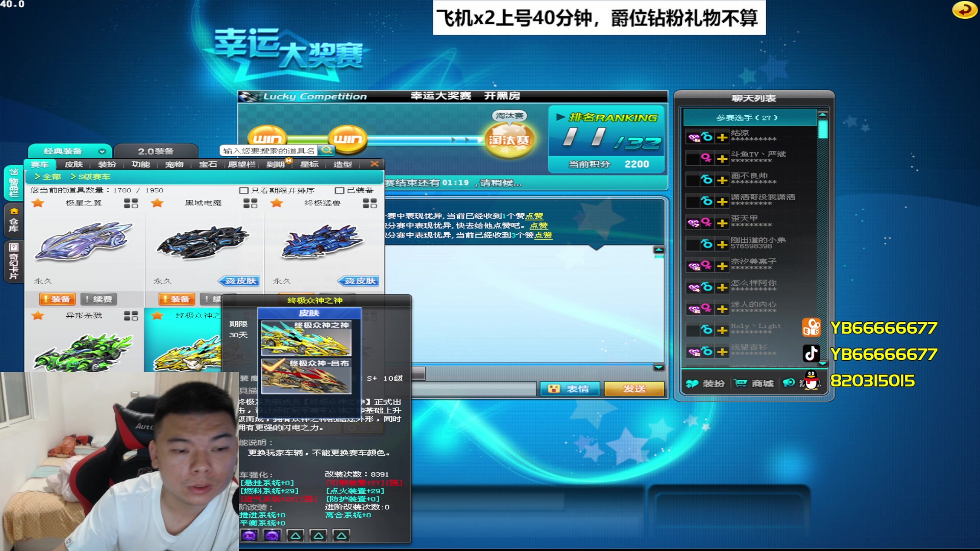Add player 姑凉 as friend
Screen dimensions: 980x551
(x=722, y=138)
